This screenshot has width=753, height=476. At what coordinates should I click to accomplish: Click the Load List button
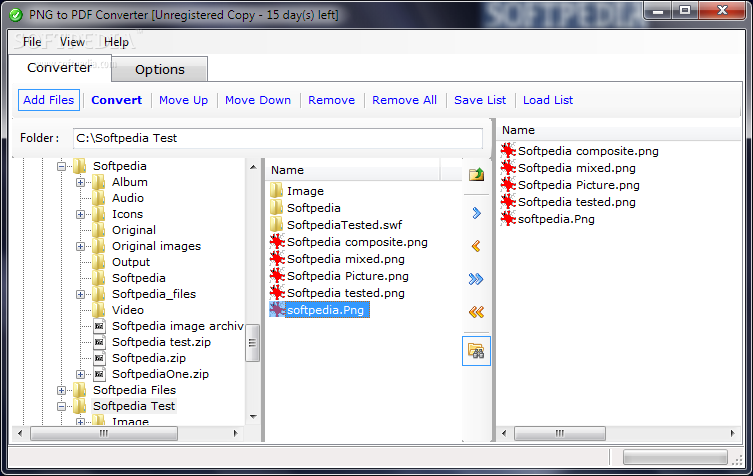(x=548, y=100)
